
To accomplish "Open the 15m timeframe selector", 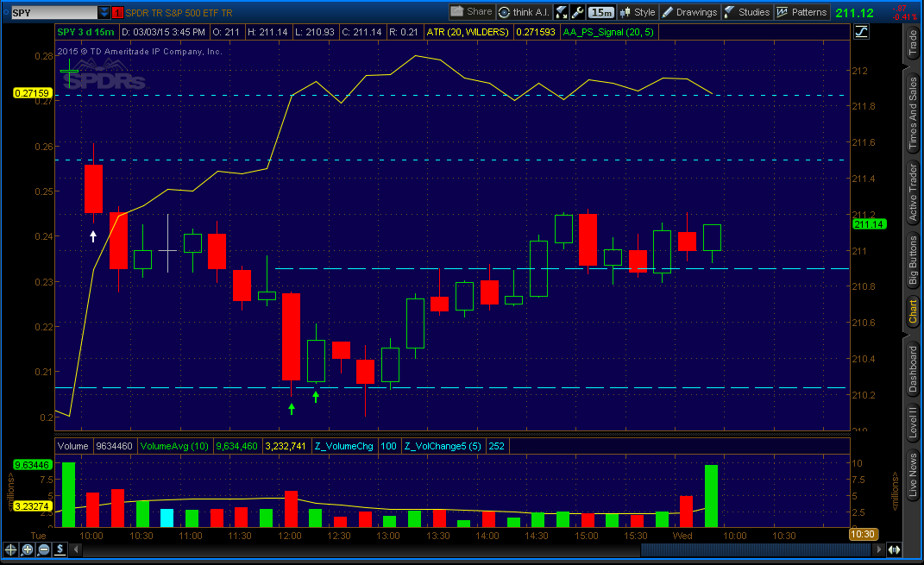I will [x=601, y=12].
